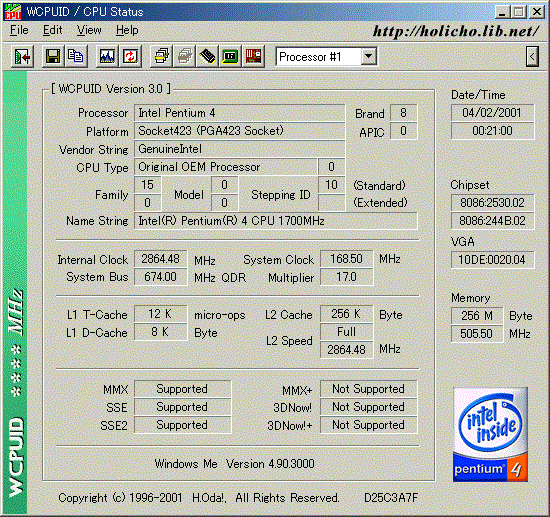Click the greyed-out stacked chips icon

tap(185, 56)
